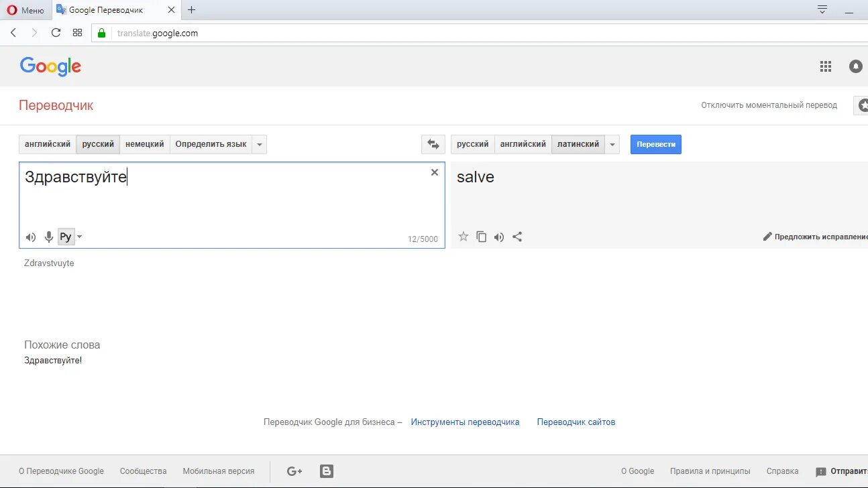
Task: Reload the current page
Action: pos(56,33)
